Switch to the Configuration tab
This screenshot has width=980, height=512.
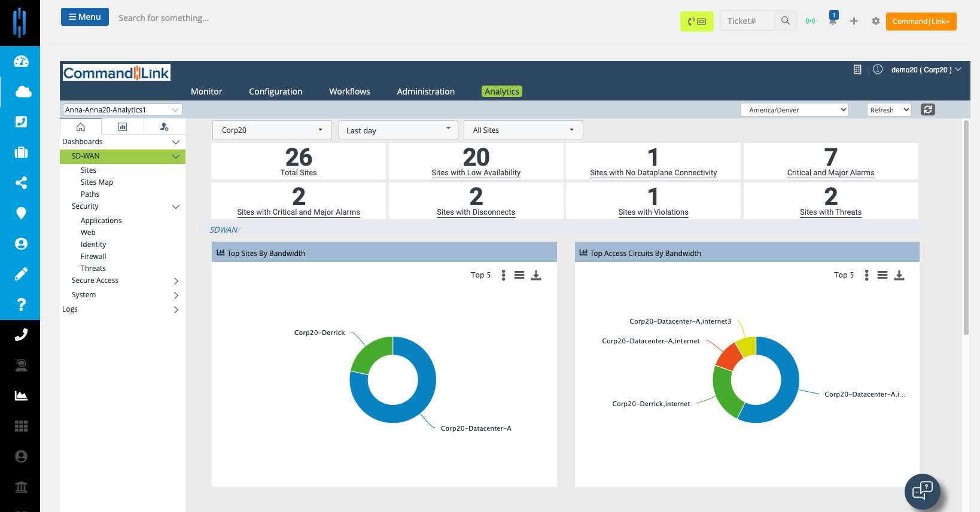[276, 92]
